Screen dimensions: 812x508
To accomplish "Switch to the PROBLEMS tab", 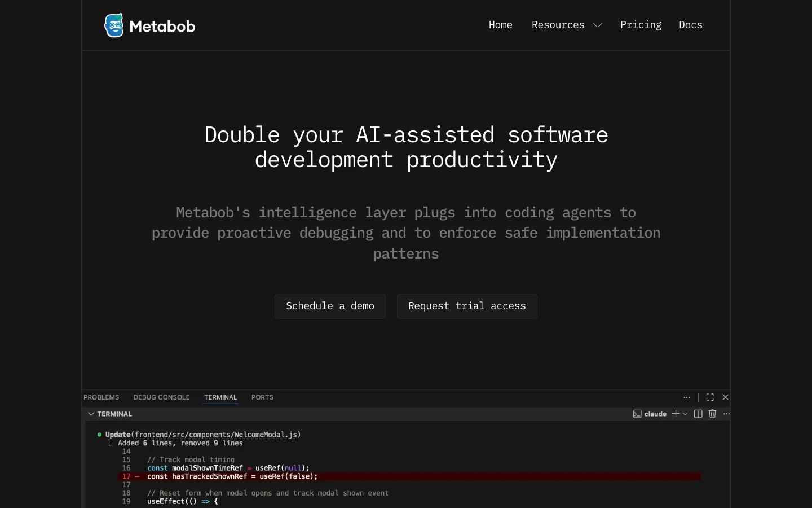I will [101, 397].
